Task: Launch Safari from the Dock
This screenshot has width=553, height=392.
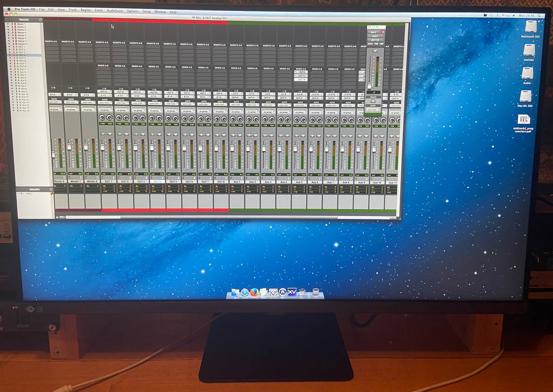Action: point(245,292)
